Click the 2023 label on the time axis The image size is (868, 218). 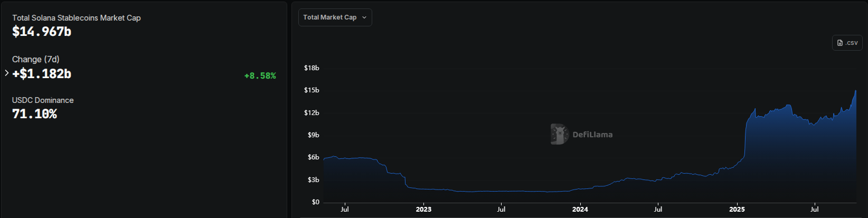[x=423, y=210]
